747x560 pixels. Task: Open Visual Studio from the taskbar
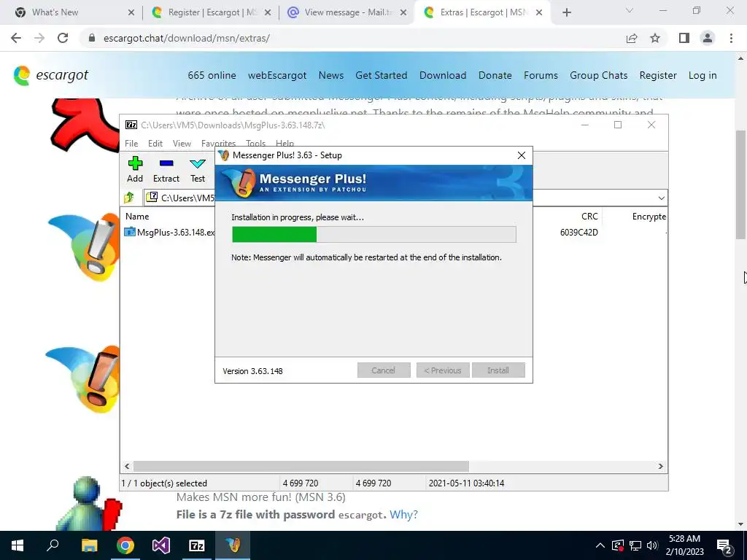161,545
